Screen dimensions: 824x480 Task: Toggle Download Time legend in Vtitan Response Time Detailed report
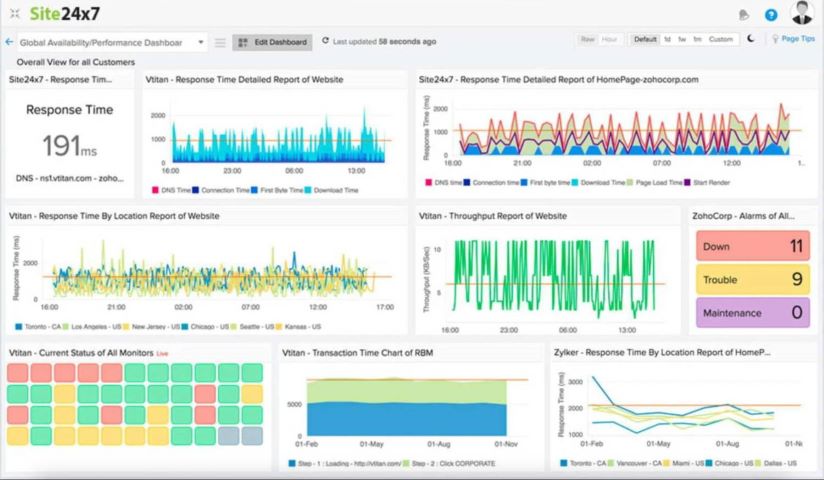(x=331, y=190)
